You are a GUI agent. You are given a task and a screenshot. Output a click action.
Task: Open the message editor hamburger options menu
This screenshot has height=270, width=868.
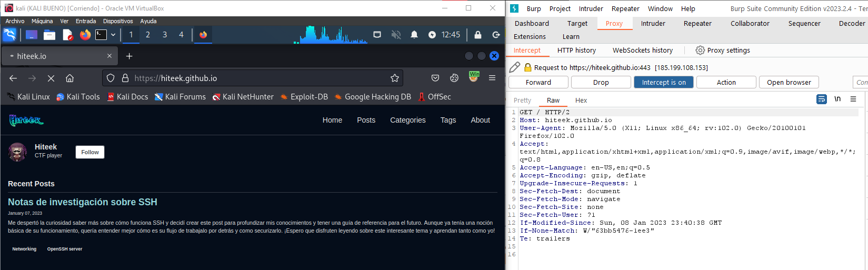tap(853, 99)
